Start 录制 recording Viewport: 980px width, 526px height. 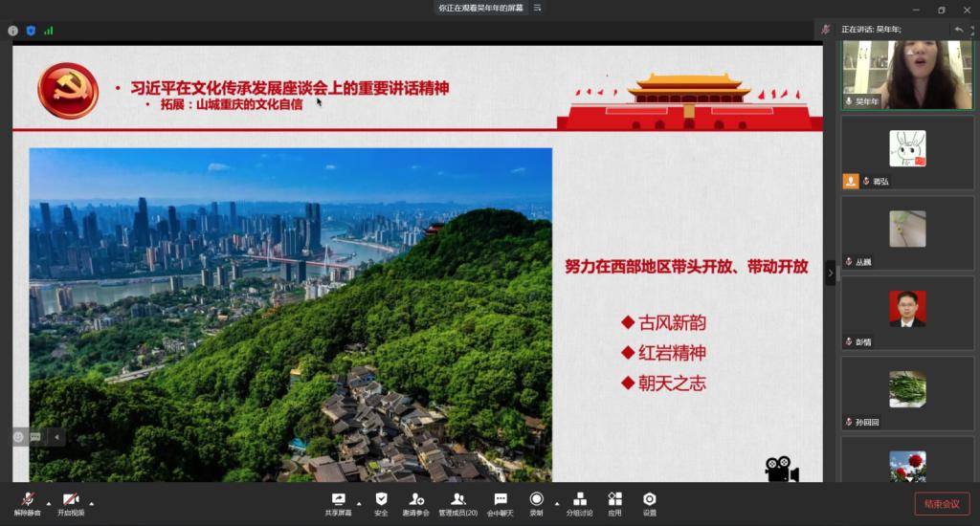[536, 503]
